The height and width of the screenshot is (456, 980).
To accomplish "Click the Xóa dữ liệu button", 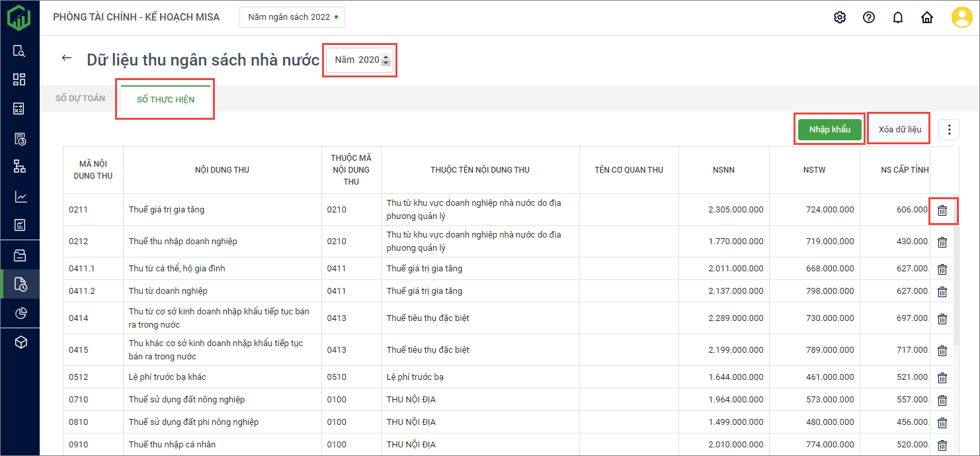I will click(x=899, y=130).
